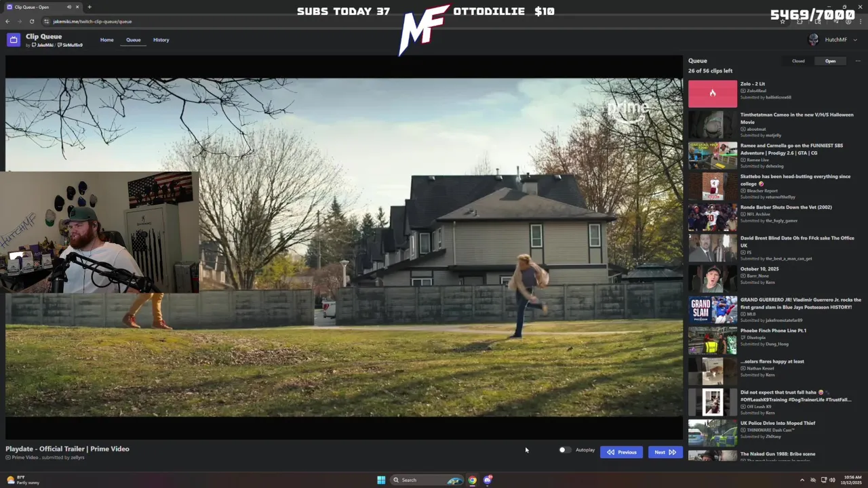Click 'Playdate - Official Trailer | Prime Video' title
Image resolution: width=868 pixels, height=488 pixels.
(x=67, y=449)
